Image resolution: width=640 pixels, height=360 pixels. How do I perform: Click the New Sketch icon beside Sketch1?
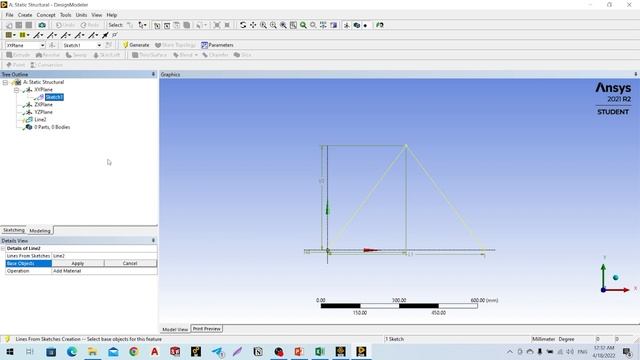click(109, 45)
